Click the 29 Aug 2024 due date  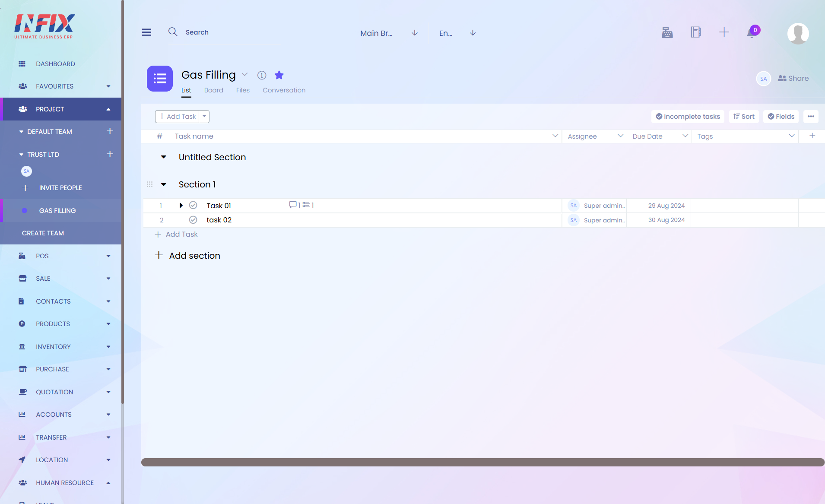666,206
